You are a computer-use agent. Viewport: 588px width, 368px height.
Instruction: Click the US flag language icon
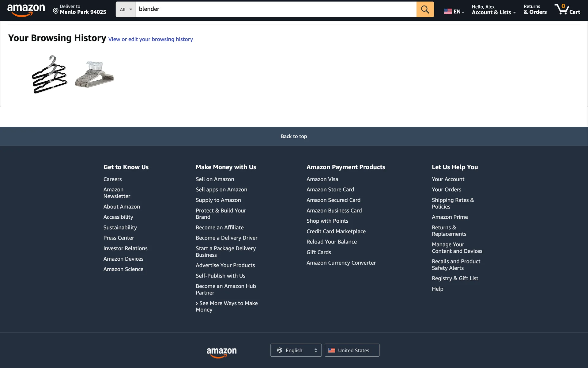tap(448, 11)
